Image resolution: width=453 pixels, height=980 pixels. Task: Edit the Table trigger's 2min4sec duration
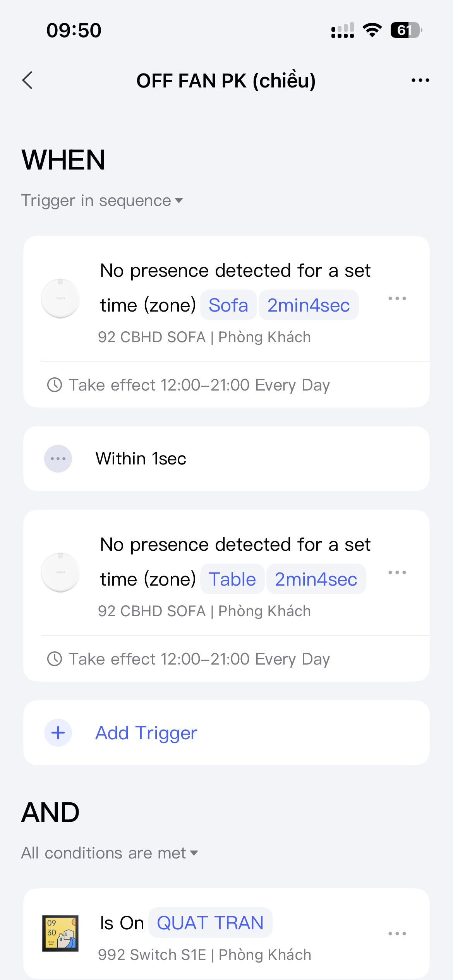(316, 579)
